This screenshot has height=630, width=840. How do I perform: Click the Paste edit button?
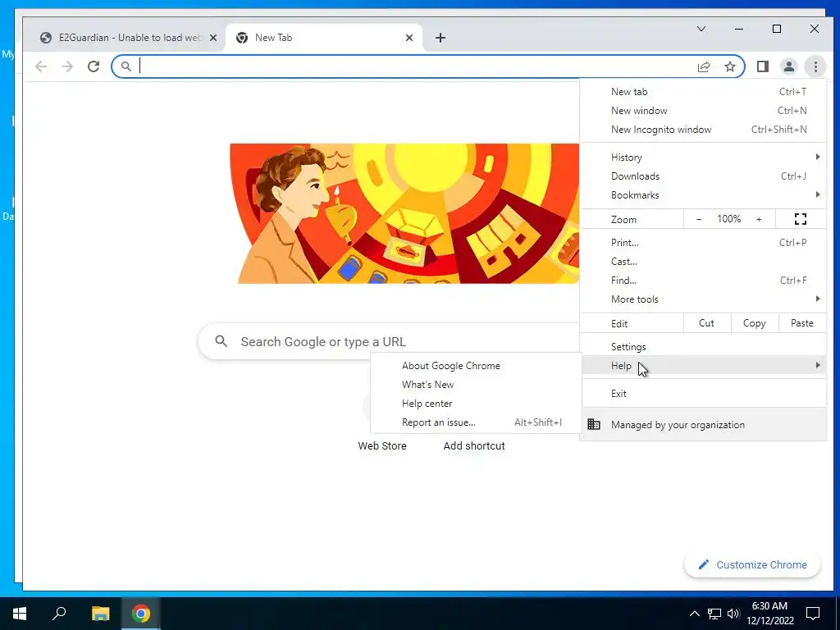[802, 323]
